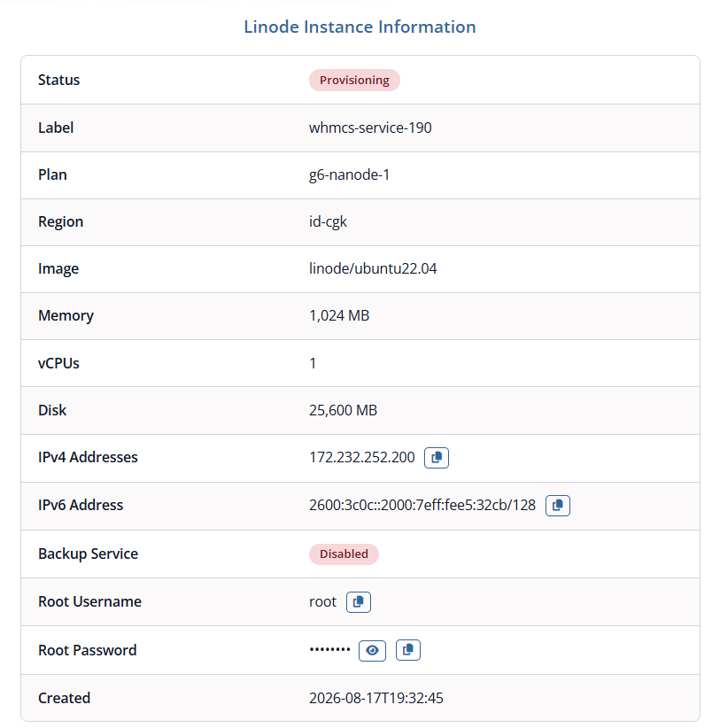
Task: Click the root username text
Action: [x=322, y=602]
